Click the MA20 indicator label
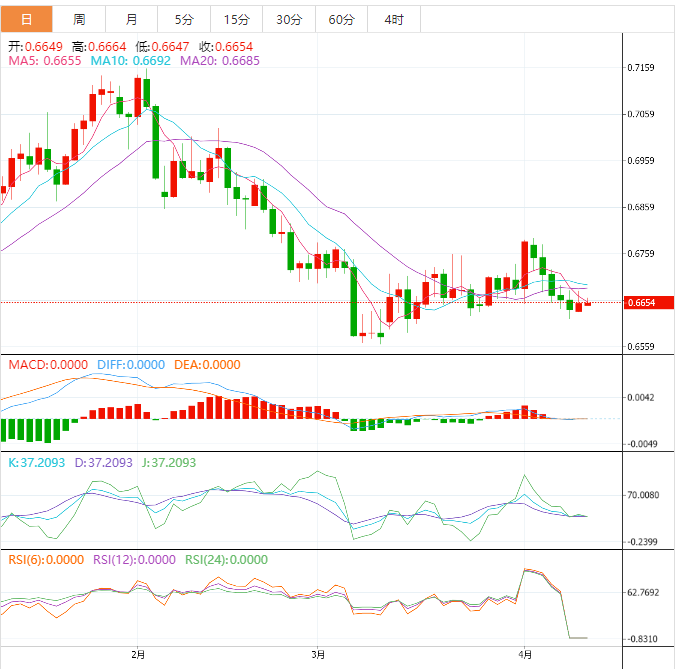 [x=220, y=61]
